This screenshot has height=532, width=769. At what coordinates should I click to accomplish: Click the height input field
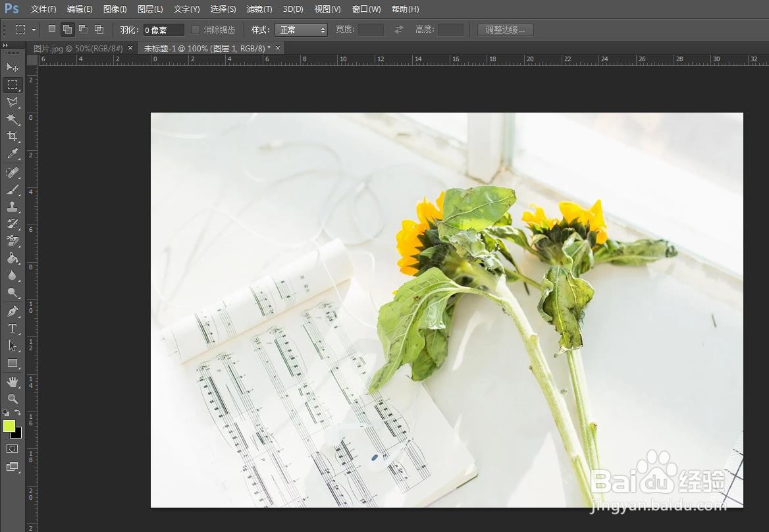tap(450, 30)
